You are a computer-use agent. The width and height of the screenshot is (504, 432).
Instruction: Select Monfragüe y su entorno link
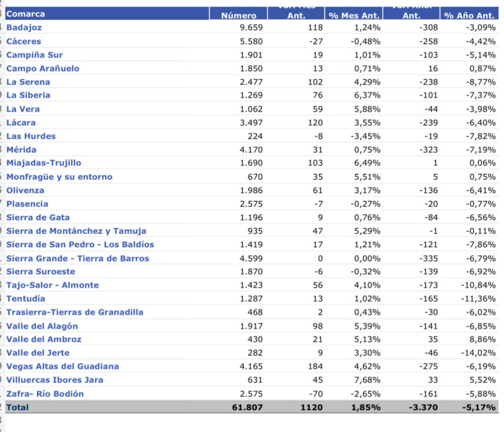click(60, 177)
